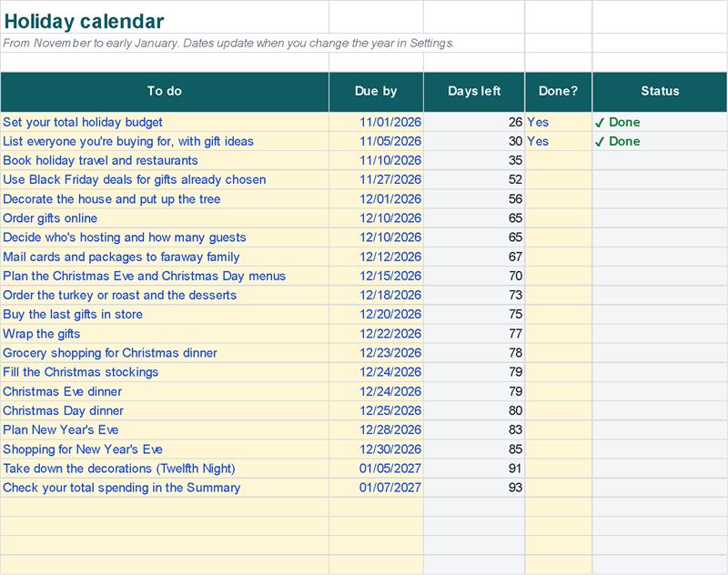Screen dimensions: 728x575
Task: Click the 'Plan New Year's Eve' cell
Action: (165, 429)
